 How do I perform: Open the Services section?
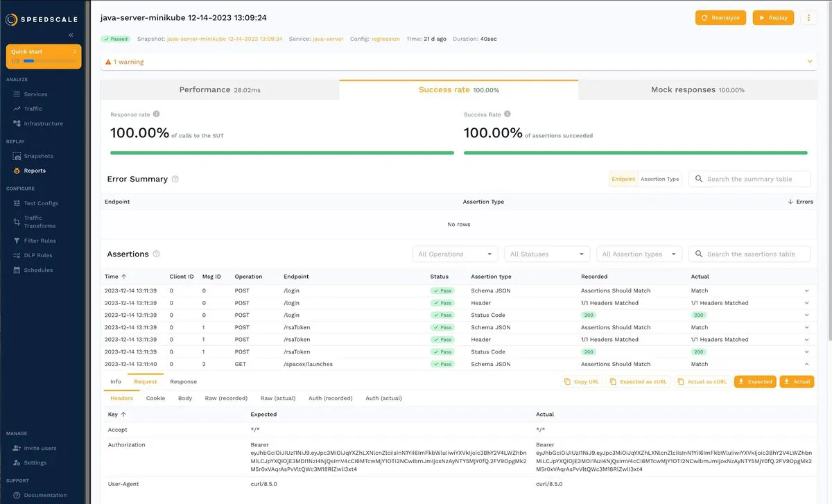coord(33,94)
